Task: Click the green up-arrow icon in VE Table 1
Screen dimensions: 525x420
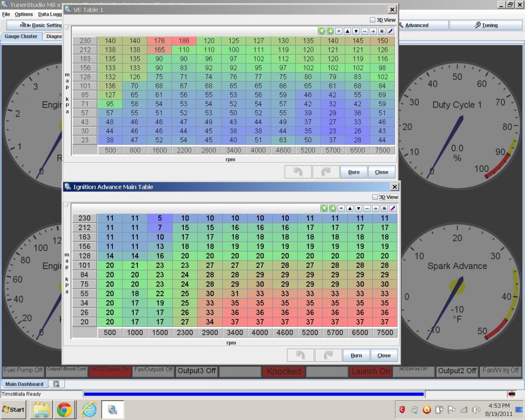Action: pyautogui.click(x=322, y=31)
